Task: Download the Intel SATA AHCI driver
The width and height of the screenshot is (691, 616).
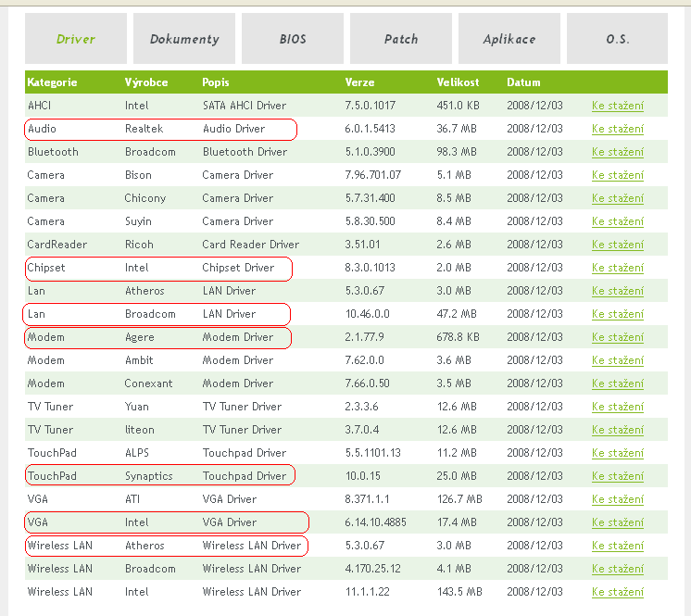Action: coord(618,106)
